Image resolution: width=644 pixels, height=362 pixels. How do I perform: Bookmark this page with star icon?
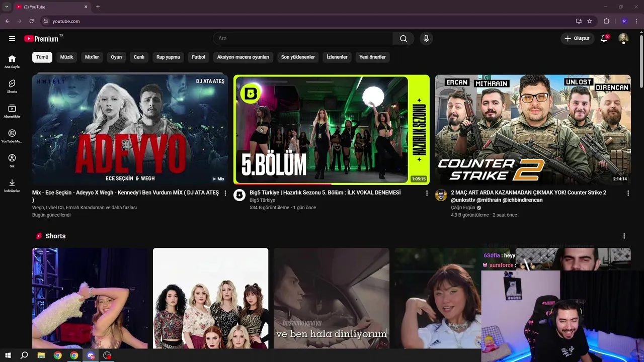[590, 21]
